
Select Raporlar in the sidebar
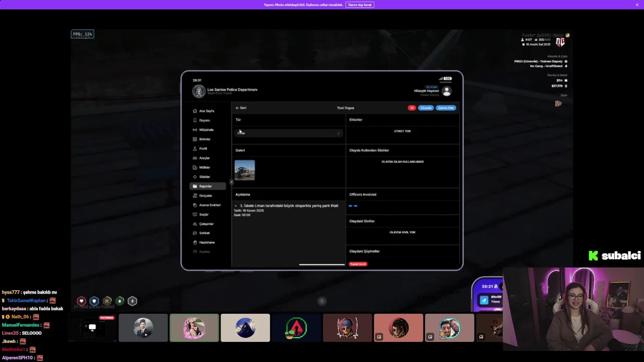coord(207,186)
